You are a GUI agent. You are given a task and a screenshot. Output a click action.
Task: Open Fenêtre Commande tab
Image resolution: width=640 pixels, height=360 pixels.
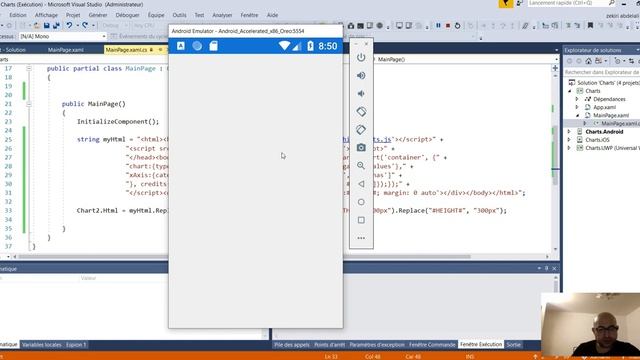[432, 345]
